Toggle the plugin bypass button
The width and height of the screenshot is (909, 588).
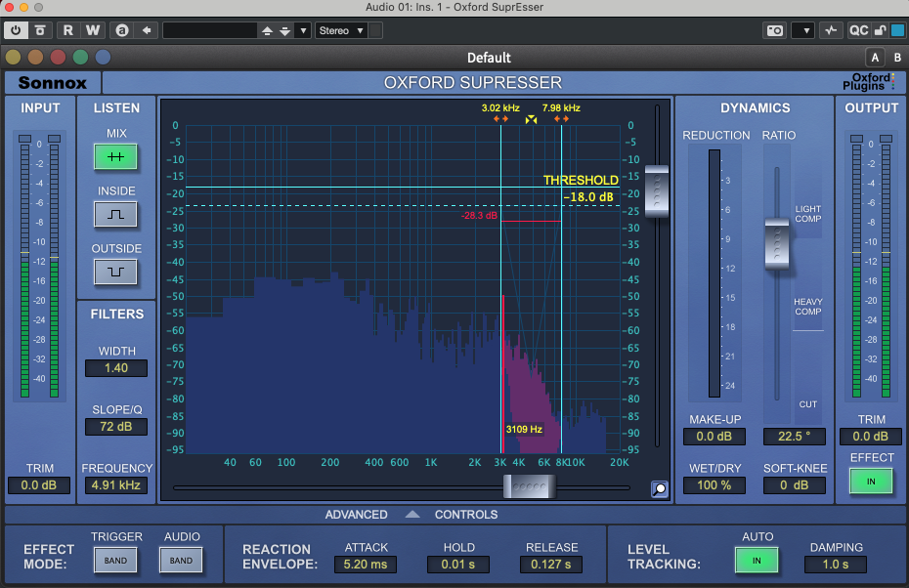pyautogui.click(x=38, y=30)
